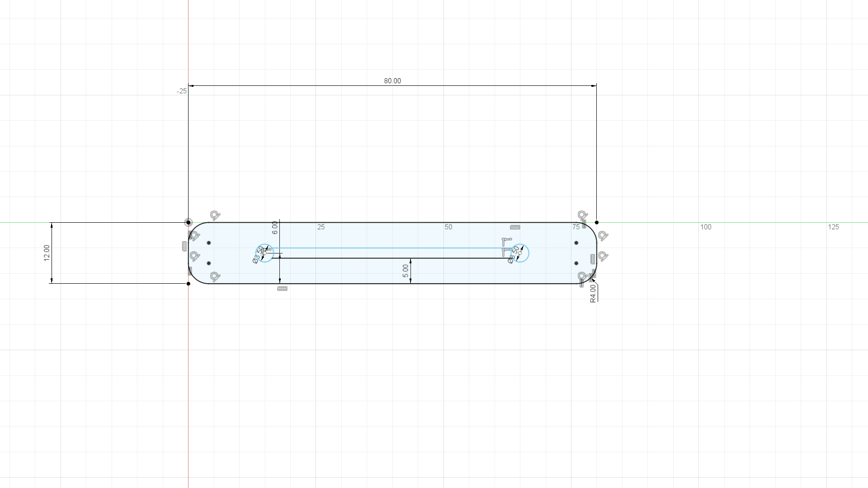Select the parallel-bars glyph on the lower left edge
This screenshot has width=868, height=488.
point(190,271)
